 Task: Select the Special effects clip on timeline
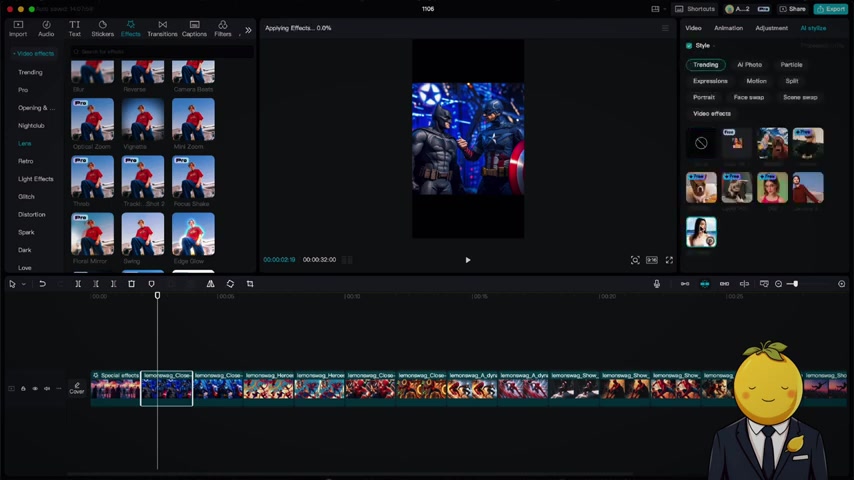coord(115,388)
